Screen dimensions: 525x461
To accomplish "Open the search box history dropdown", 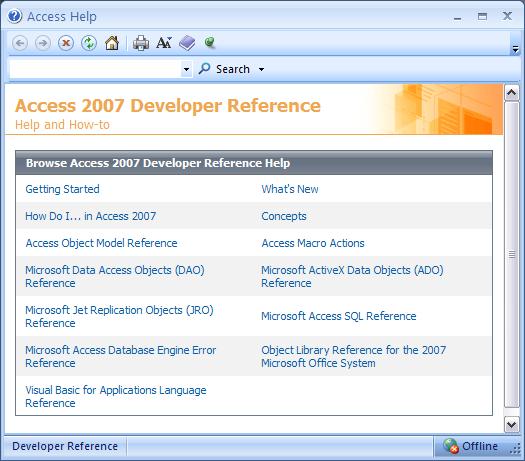I will (186, 69).
